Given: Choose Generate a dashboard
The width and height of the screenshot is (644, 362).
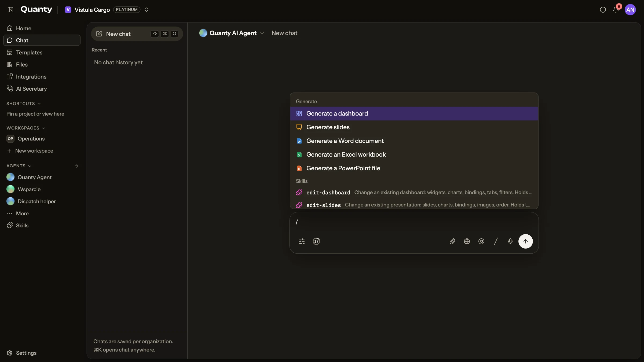Looking at the screenshot, I should tap(414, 113).
